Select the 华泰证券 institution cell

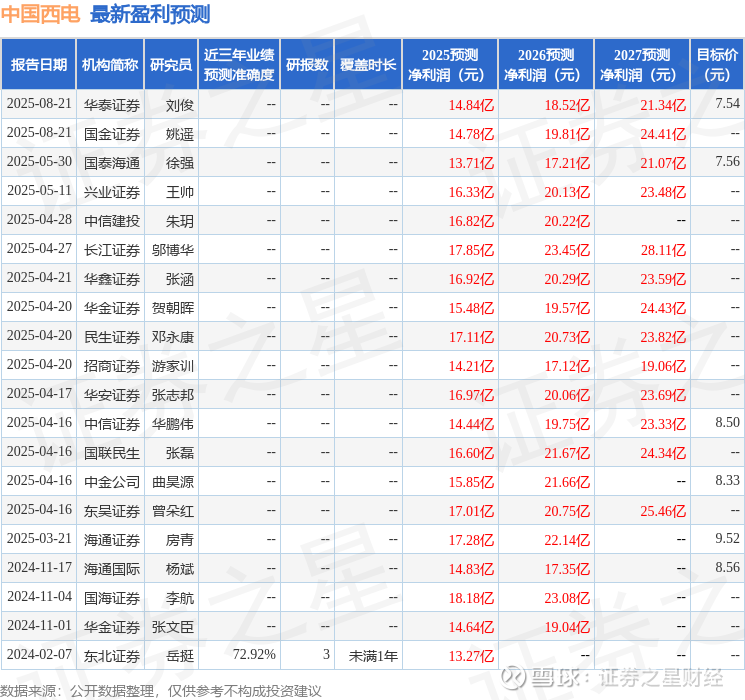coord(112,105)
